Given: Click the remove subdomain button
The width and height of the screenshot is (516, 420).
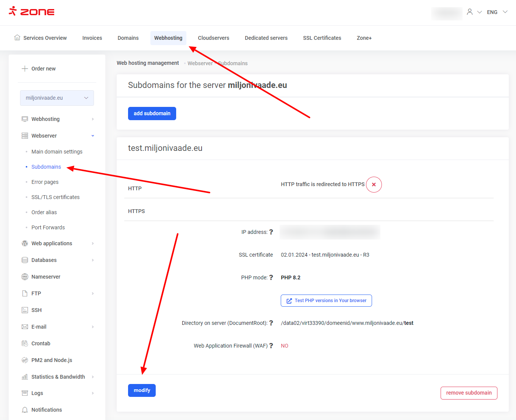Looking at the screenshot, I should (x=469, y=393).
